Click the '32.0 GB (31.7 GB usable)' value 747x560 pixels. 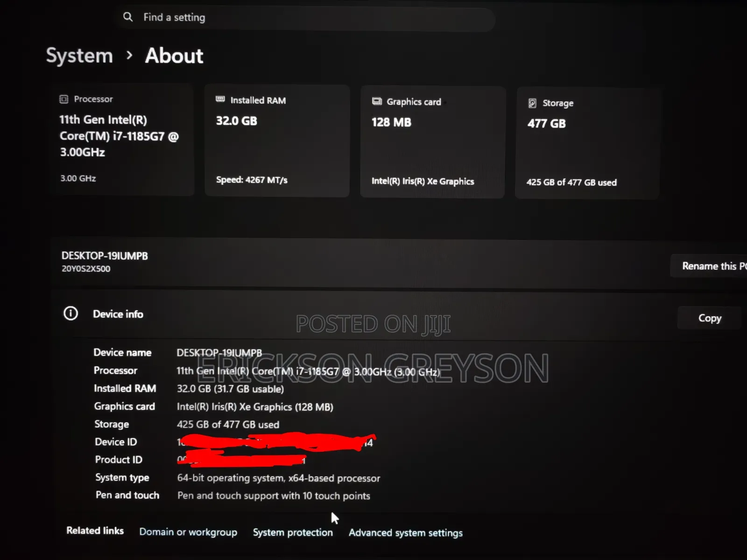coord(230,389)
